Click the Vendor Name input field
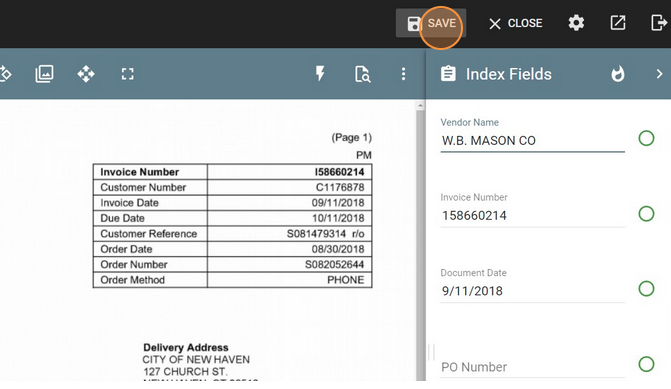Viewport: 671px width, 389px height. [x=532, y=141]
